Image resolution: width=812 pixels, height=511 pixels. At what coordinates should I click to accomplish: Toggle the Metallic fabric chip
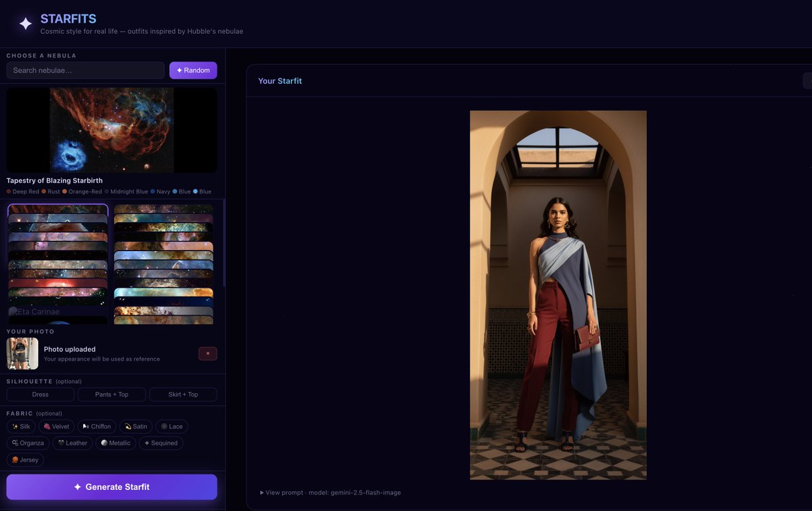click(116, 443)
